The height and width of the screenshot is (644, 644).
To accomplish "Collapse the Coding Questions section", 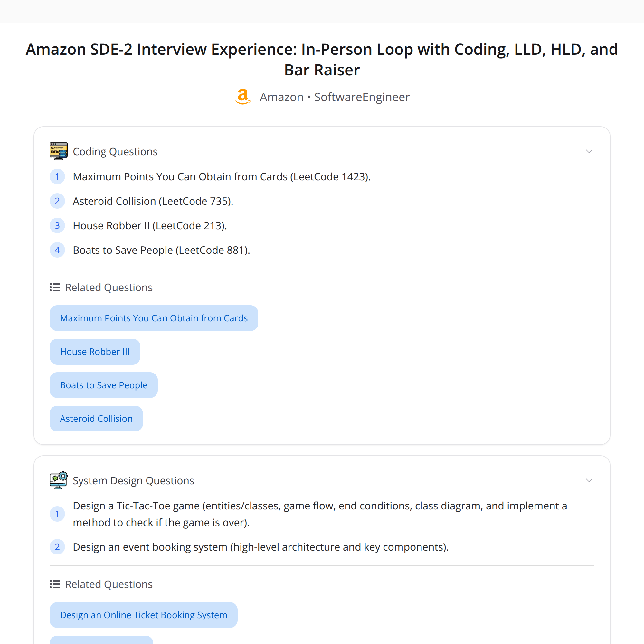I will tap(589, 151).
